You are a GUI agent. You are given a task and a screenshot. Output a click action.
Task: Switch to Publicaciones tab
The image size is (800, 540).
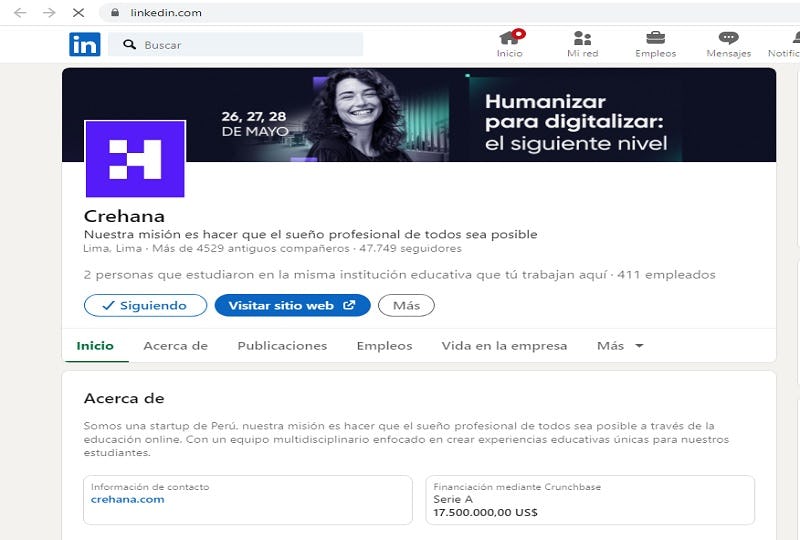(x=282, y=346)
